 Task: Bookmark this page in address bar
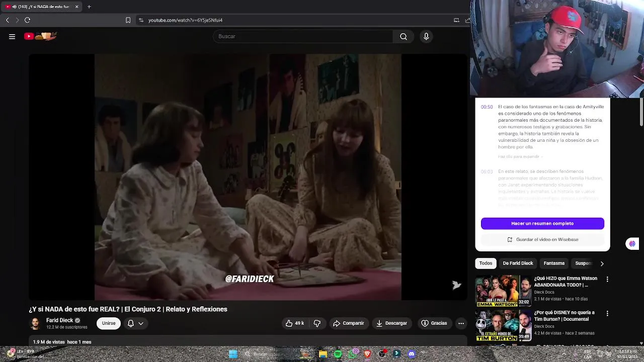(x=128, y=20)
